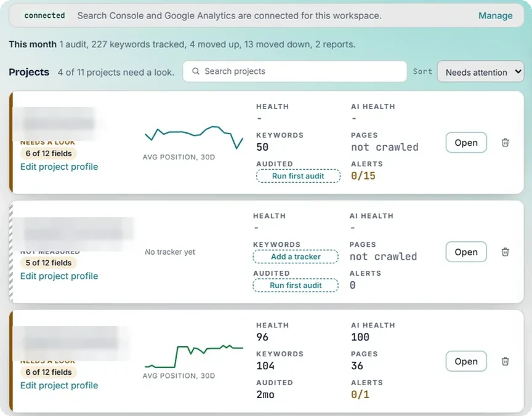Edit project profile on 0/15 alerts card
The width and height of the screenshot is (532, 416).
[59, 167]
